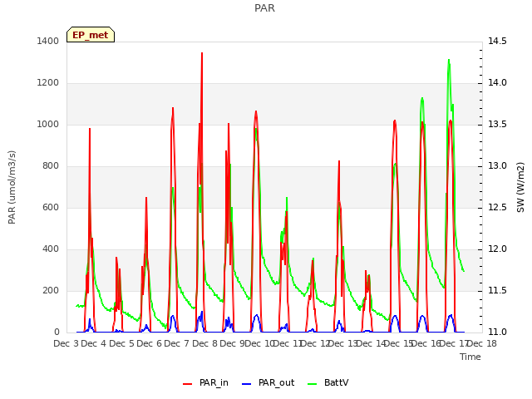
Task: Click the 600 left axis tick label
Action: pyautogui.click(x=51, y=207)
